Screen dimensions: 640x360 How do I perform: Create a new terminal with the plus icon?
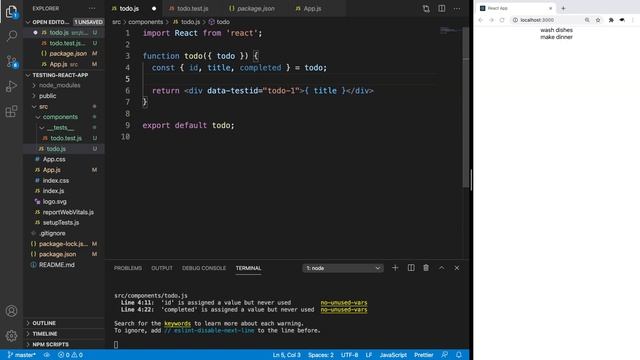tap(395, 268)
